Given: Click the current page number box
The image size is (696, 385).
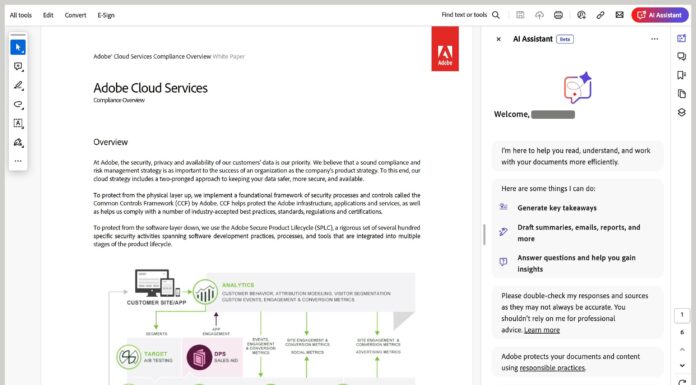Looking at the screenshot, I should (682, 315).
